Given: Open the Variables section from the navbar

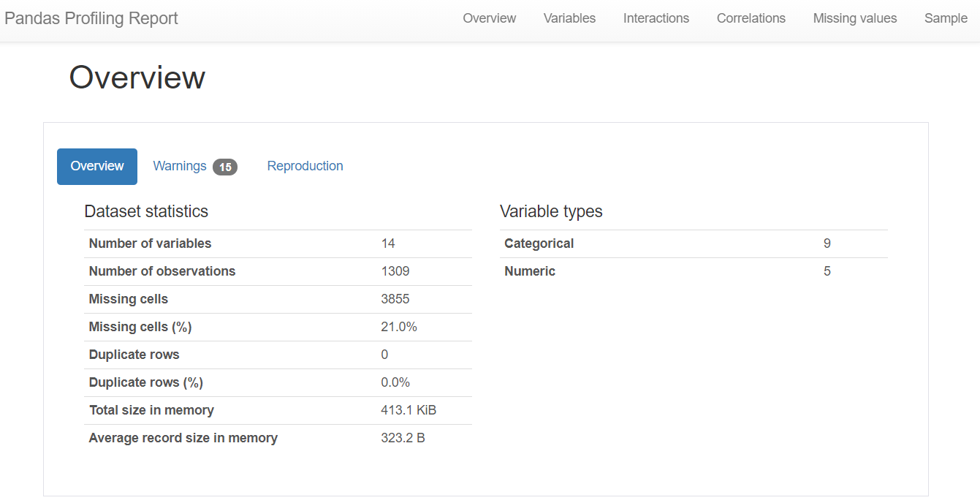Looking at the screenshot, I should (x=569, y=18).
